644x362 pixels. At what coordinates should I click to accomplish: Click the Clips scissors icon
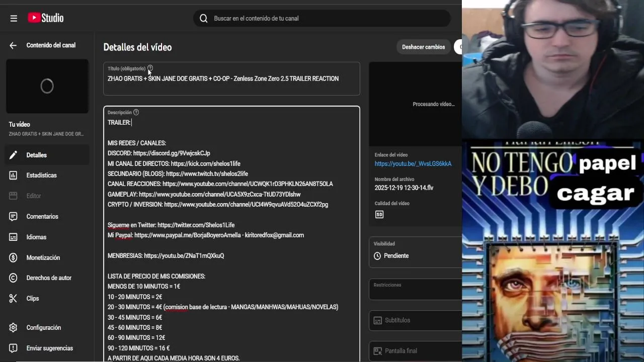14,298
